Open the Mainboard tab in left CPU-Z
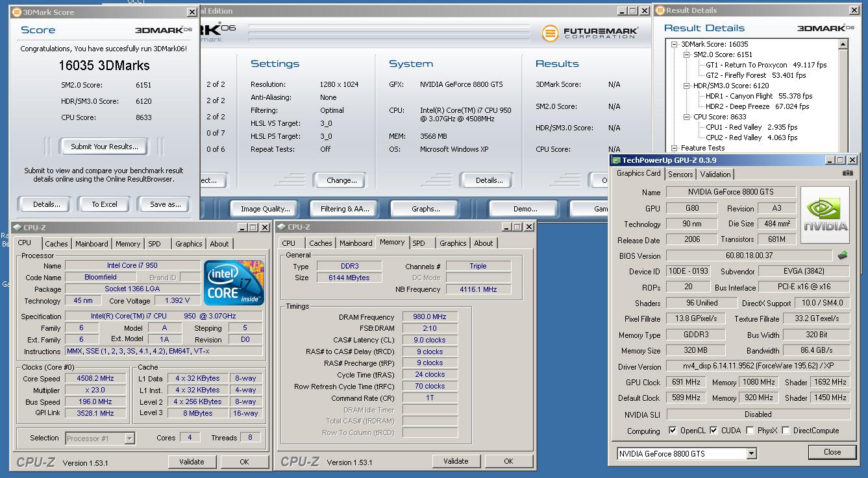 pyautogui.click(x=92, y=244)
